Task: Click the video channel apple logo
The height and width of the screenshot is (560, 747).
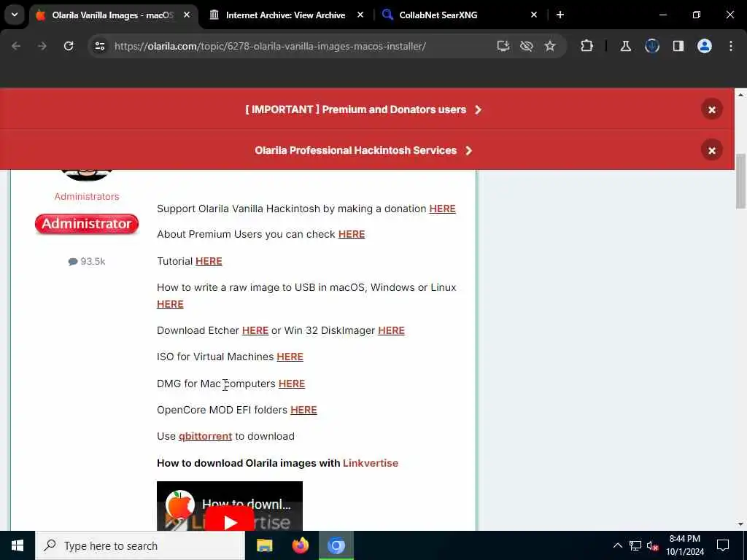Action: point(179,505)
